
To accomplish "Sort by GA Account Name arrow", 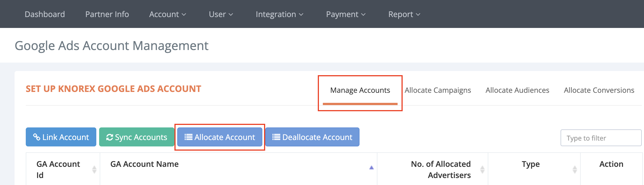I will (372, 168).
